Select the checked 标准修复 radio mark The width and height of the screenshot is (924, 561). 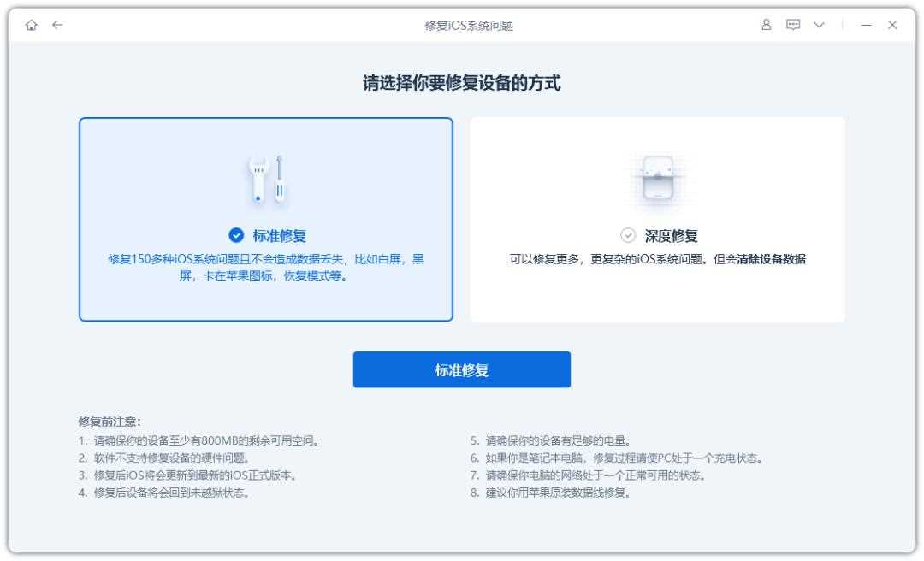[x=236, y=237]
